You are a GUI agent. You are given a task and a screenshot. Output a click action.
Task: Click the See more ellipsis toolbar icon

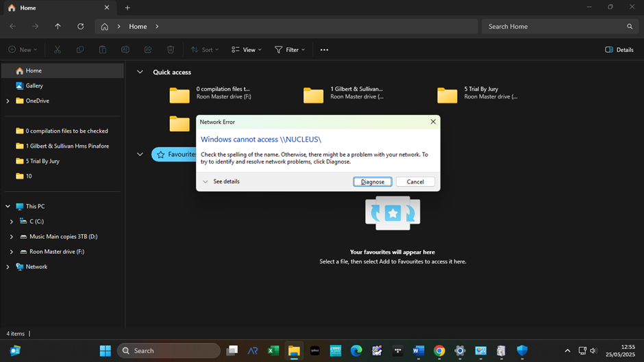(x=325, y=50)
